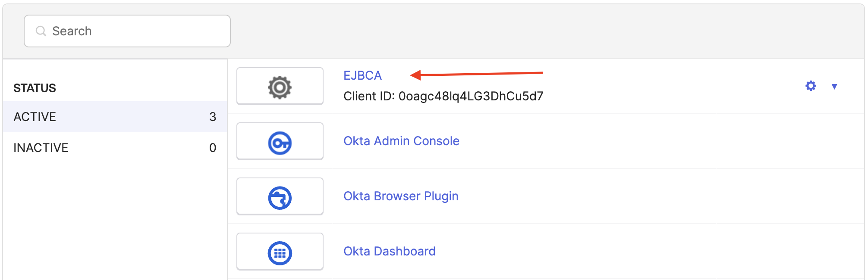Click the Okta Admin Console key icon
The width and height of the screenshot is (868, 280).
pos(280,142)
